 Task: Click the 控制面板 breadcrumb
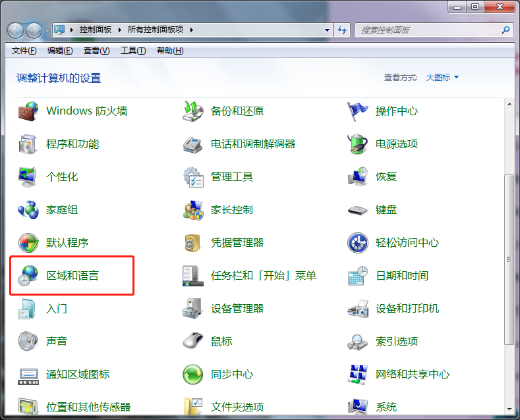coord(95,30)
